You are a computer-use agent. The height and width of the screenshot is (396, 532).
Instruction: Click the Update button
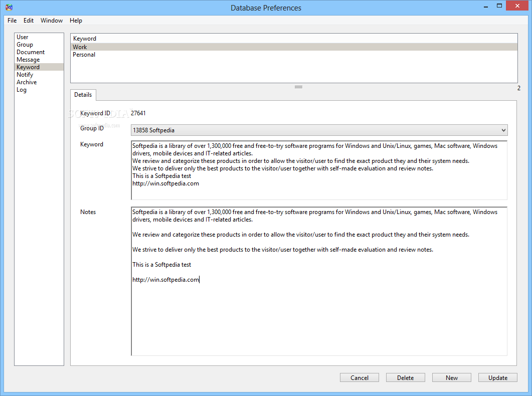[x=498, y=377]
